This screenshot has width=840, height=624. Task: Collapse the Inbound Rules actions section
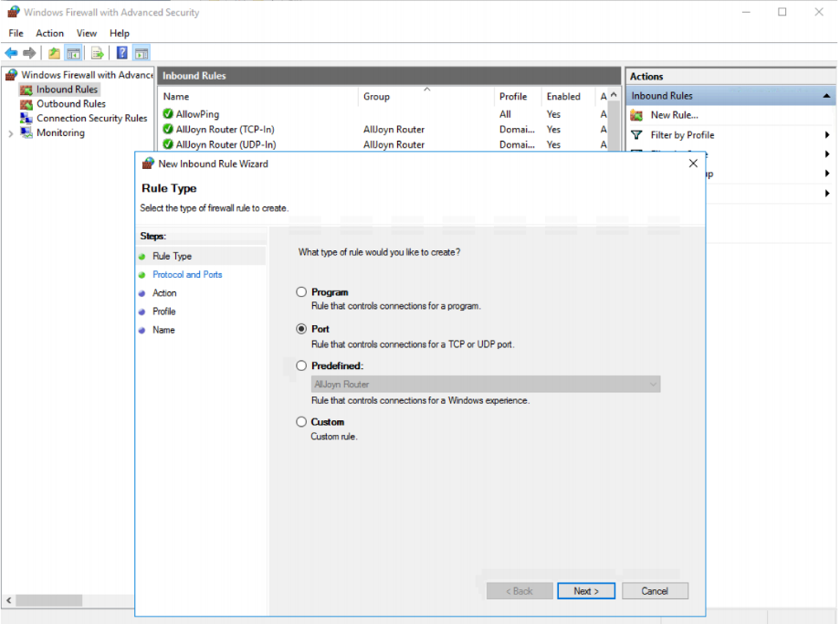pos(826,96)
